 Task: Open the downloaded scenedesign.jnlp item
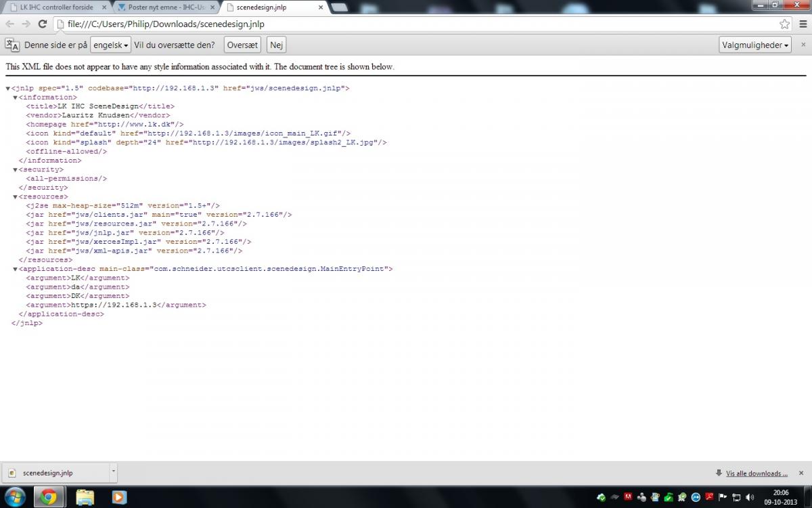click(55, 473)
